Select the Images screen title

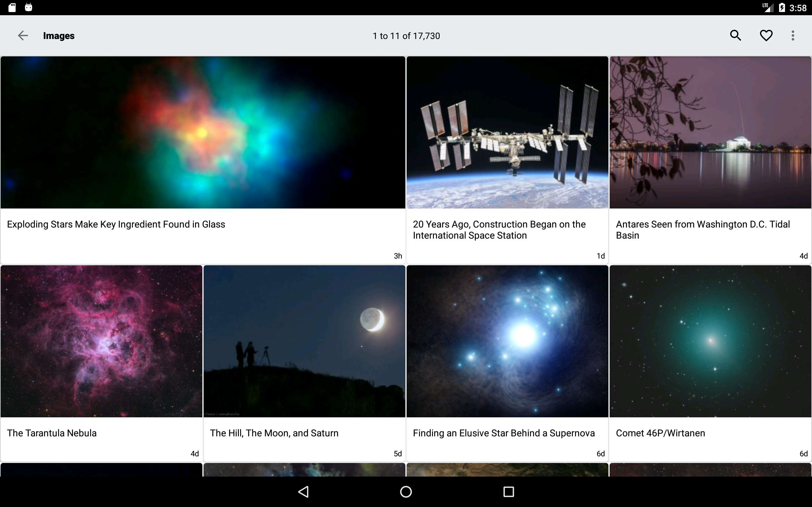tap(59, 35)
